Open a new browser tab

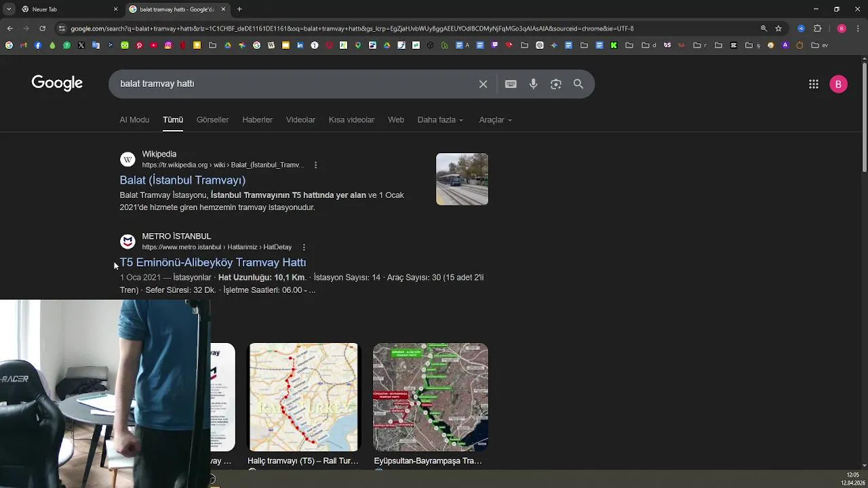(x=239, y=9)
